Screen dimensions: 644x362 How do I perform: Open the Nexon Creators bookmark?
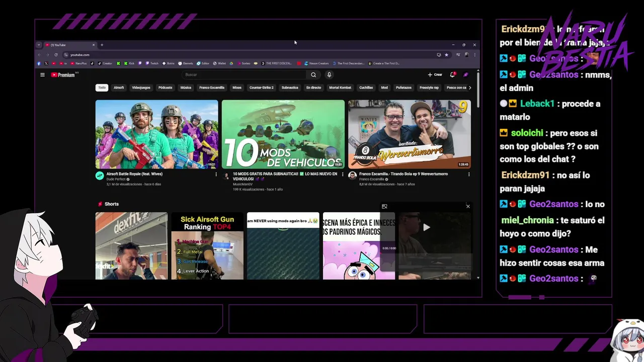pyautogui.click(x=316, y=63)
